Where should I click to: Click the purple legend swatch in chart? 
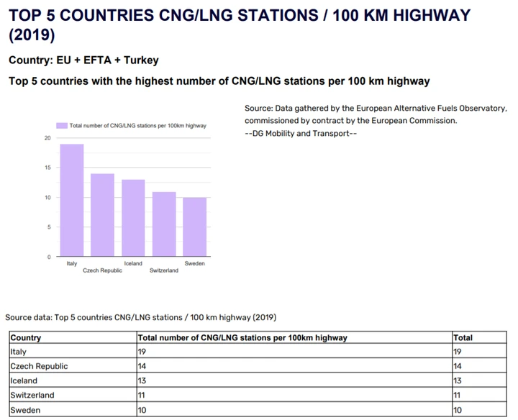click(x=62, y=126)
